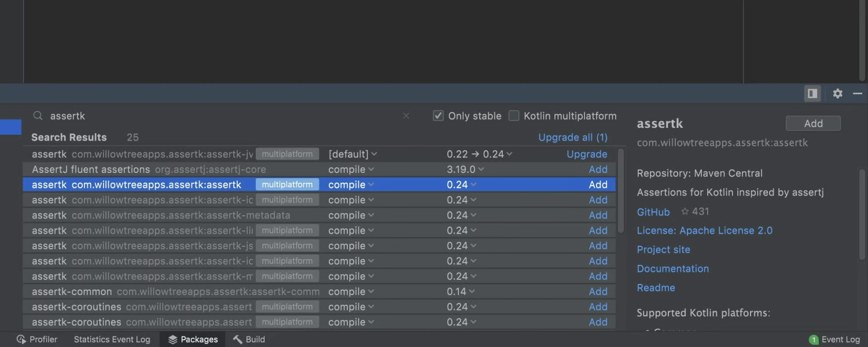The width and height of the screenshot is (868, 347).
Task: Click the Add button in the details panel
Action: coord(813,123)
